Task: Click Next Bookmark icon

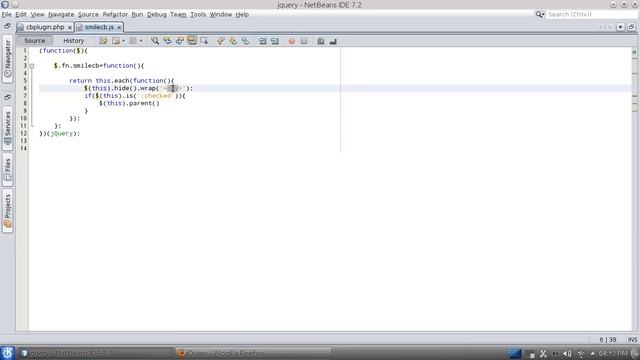Action: [x=233, y=41]
